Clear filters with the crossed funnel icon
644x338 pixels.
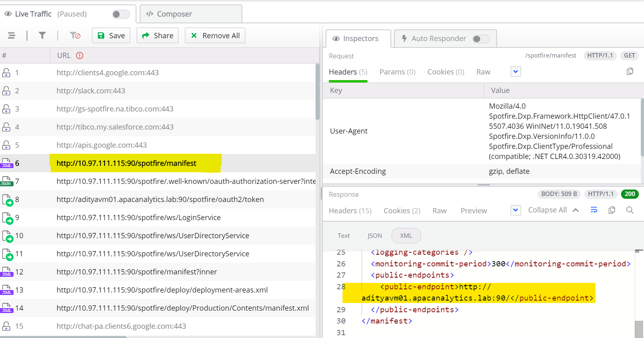pos(75,35)
